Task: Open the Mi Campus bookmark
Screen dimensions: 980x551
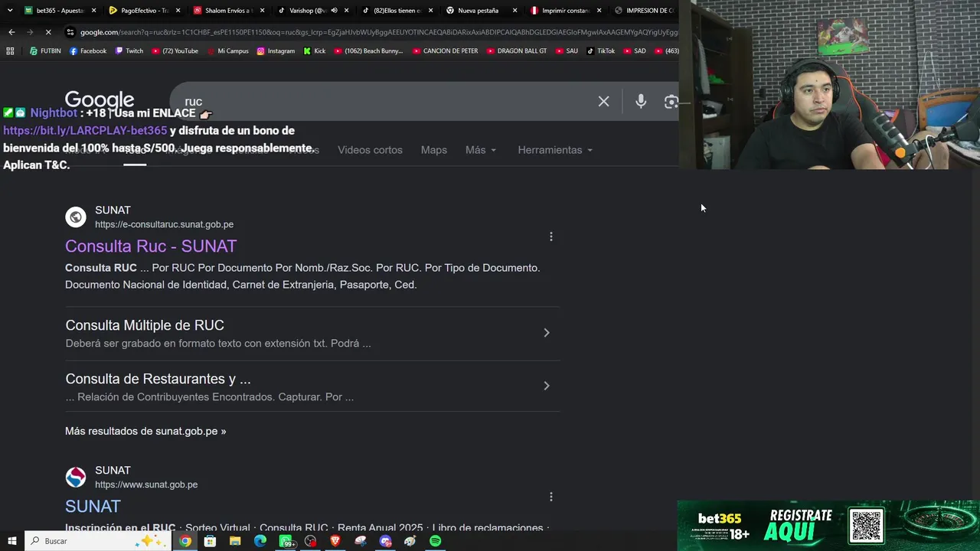Action: pyautogui.click(x=227, y=51)
